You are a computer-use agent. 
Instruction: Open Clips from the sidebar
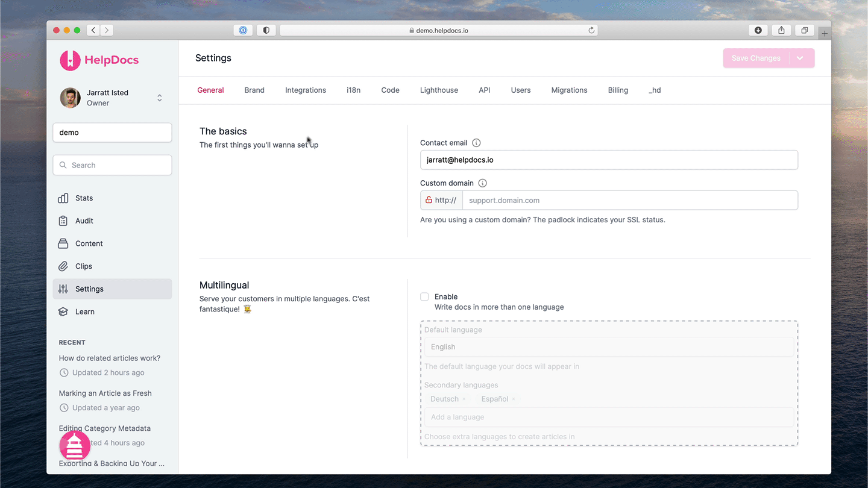112,266
